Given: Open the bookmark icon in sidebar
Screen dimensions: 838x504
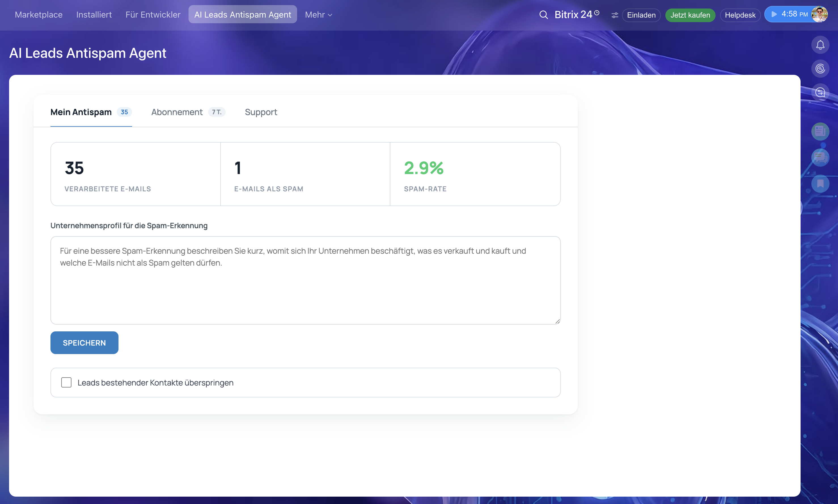Looking at the screenshot, I should [820, 184].
